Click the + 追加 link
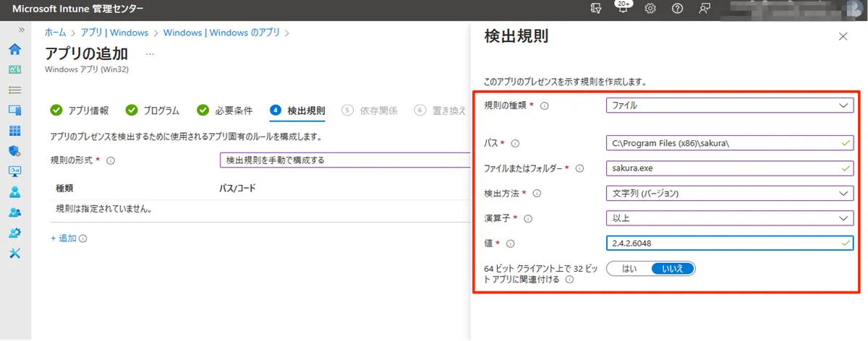Viewport: 868px width, 341px height. tap(64, 238)
